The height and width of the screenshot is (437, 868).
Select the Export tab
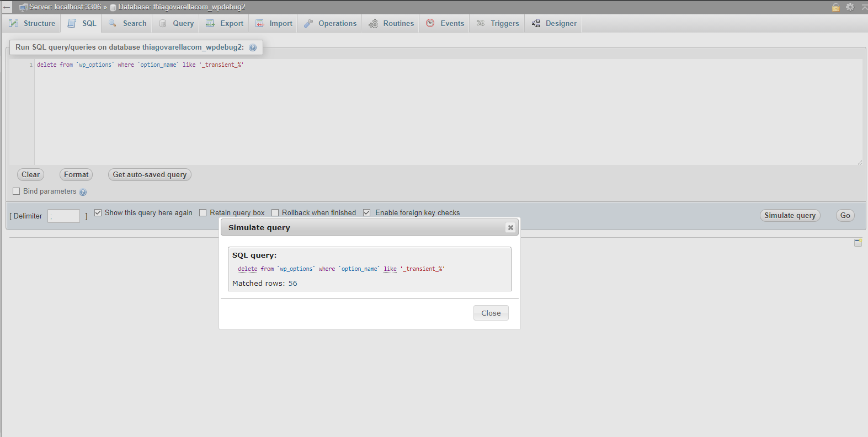(225, 23)
